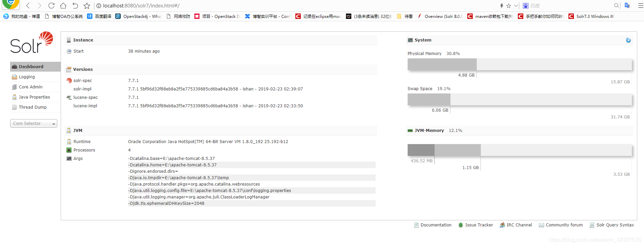
Task: Open Solr Query Syntax link
Action: click(x=612, y=225)
